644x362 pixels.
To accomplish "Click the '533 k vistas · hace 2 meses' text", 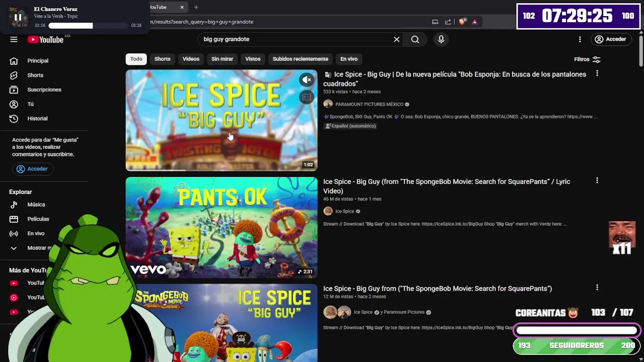I will tap(352, 92).
